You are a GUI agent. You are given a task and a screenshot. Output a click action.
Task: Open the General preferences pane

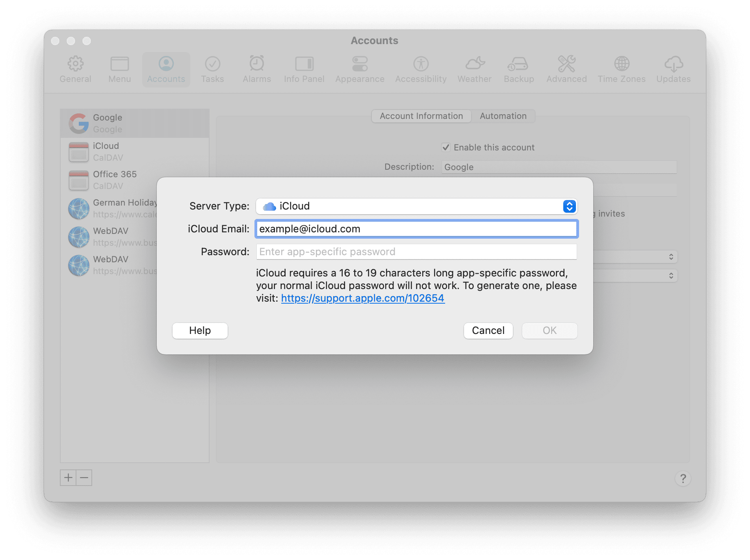[75, 69]
